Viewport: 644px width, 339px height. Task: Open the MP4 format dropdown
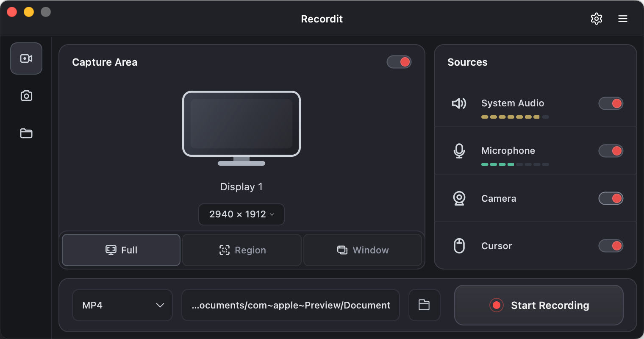pyautogui.click(x=122, y=305)
